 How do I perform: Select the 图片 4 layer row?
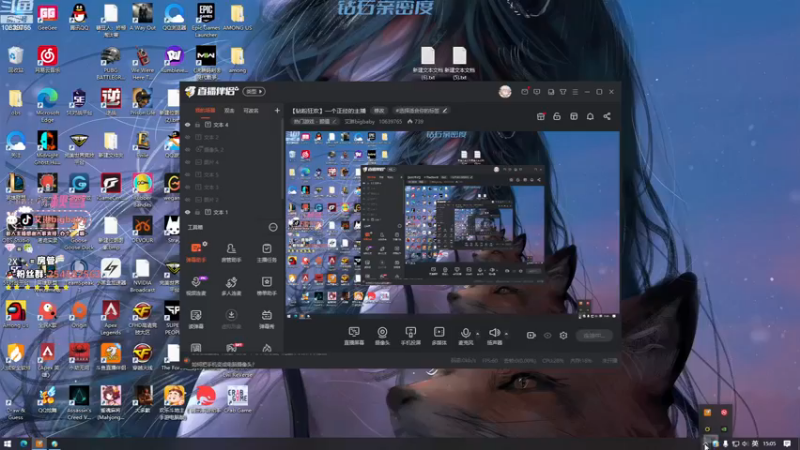pos(231,162)
